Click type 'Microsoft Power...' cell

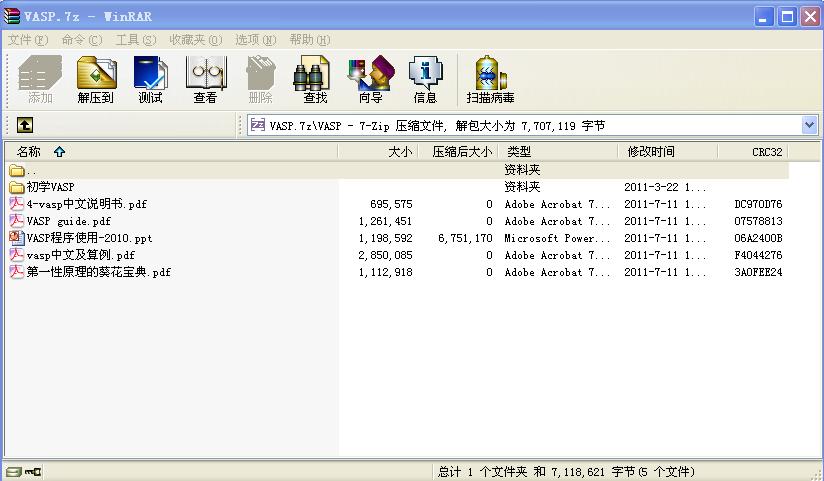(x=558, y=238)
